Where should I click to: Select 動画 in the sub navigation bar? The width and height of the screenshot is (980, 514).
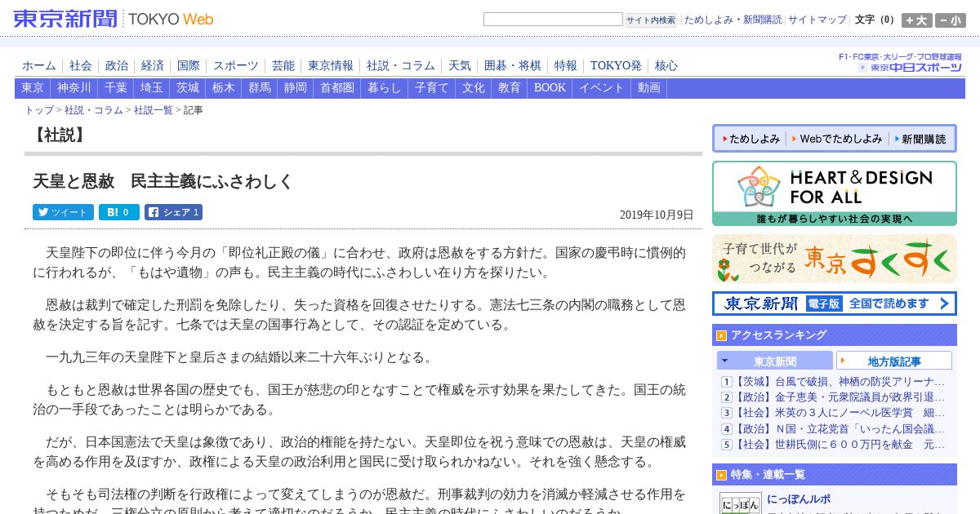point(649,87)
